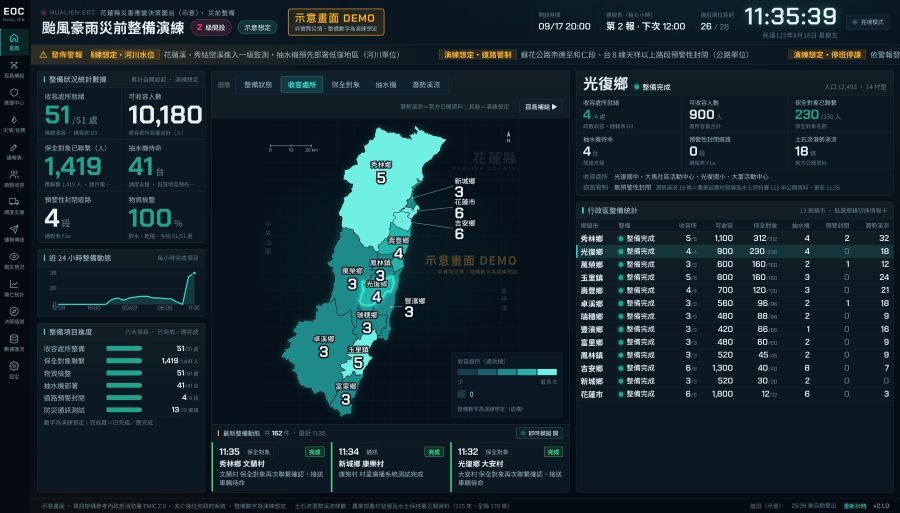Select the 保全對象 map layer tab

(345, 85)
